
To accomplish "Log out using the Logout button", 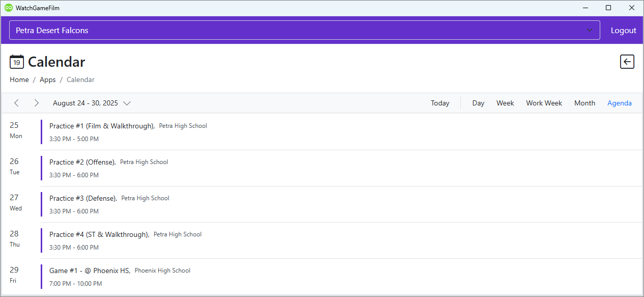I will (623, 30).
